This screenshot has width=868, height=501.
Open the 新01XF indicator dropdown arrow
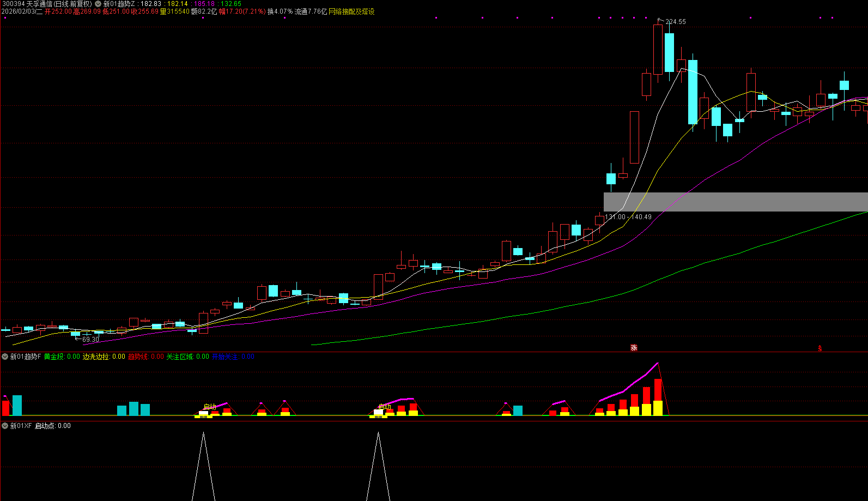click(5, 426)
